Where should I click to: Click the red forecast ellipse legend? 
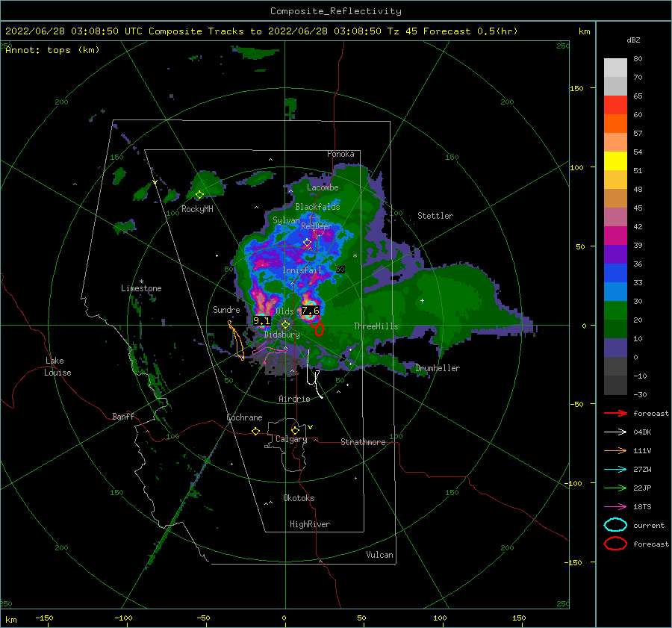click(x=615, y=544)
